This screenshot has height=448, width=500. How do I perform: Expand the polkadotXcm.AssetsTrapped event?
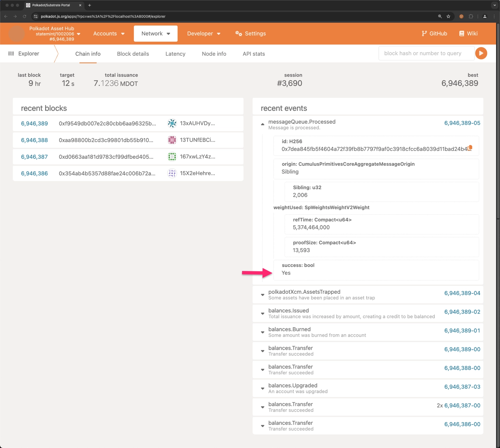coord(263,294)
